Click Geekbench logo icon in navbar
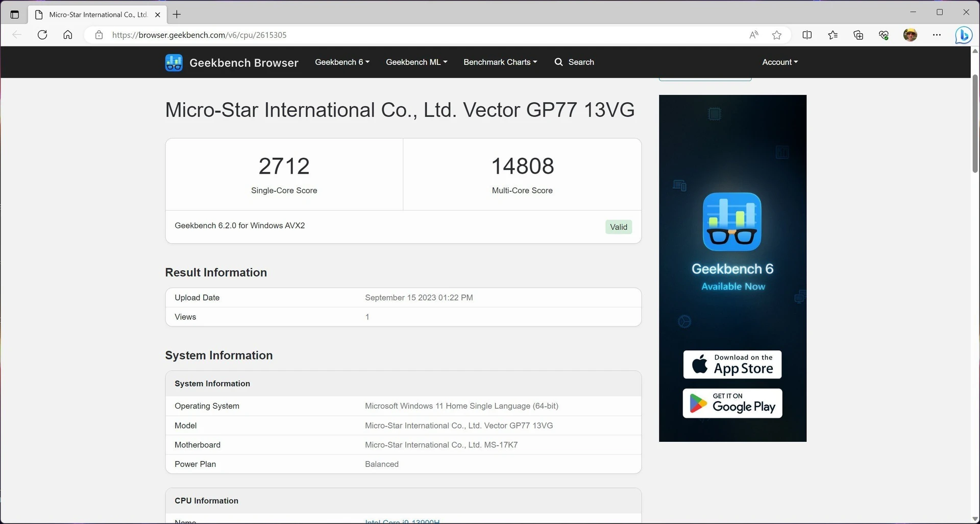The width and height of the screenshot is (980, 524). tap(174, 62)
